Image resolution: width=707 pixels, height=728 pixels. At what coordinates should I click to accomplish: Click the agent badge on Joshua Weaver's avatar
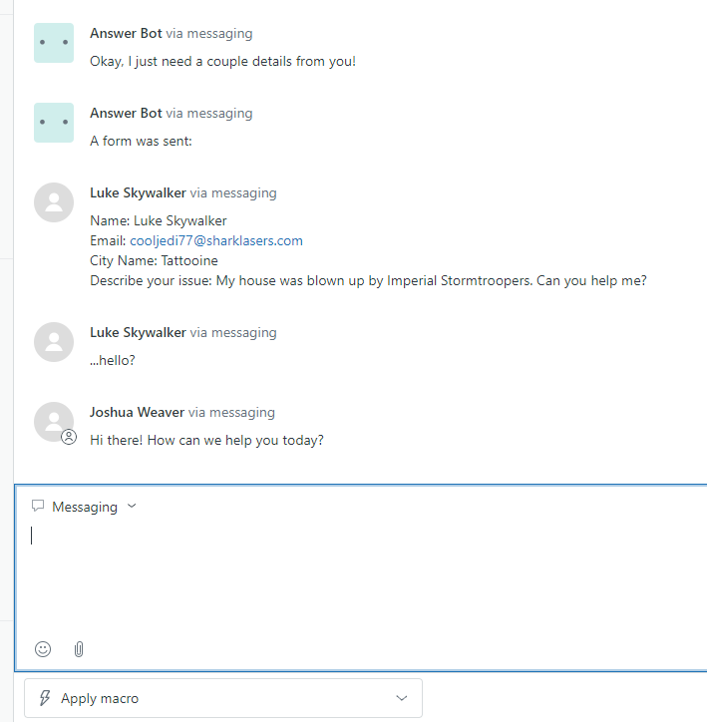[x=69, y=436]
